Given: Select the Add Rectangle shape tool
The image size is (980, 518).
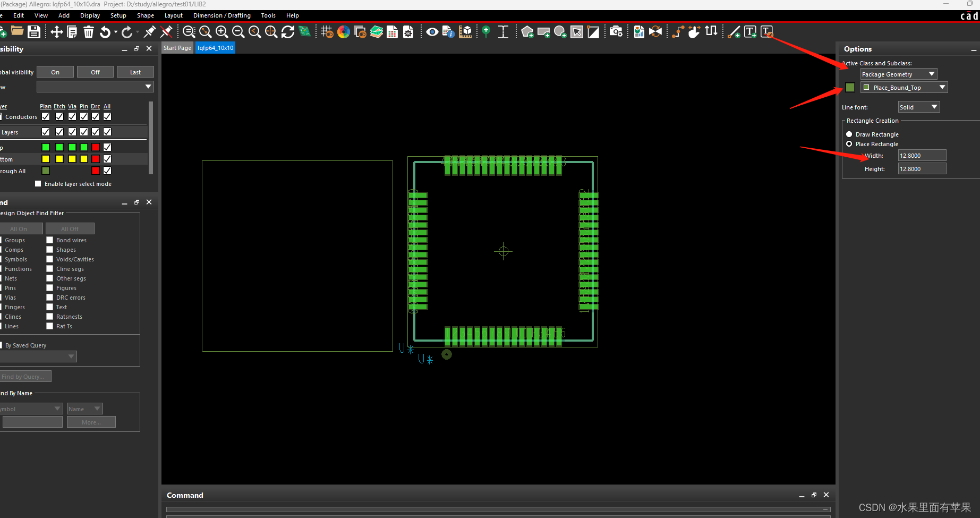Looking at the screenshot, I should point(543,32).
